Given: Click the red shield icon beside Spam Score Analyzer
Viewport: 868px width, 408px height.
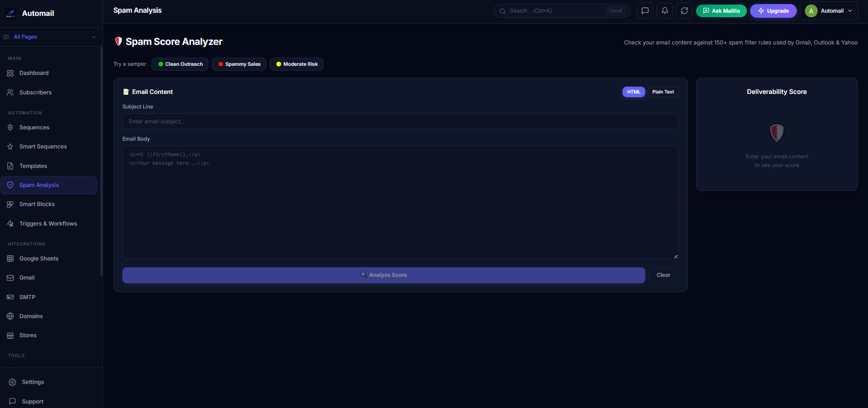Looking at the screenshot, I should pyautogui.click(x=118, y=41).
